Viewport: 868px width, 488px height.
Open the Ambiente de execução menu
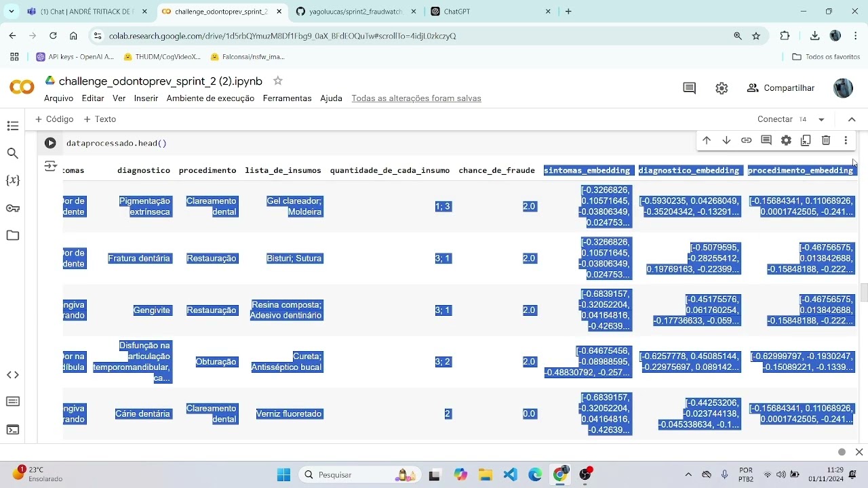click(x=210, y=98)
